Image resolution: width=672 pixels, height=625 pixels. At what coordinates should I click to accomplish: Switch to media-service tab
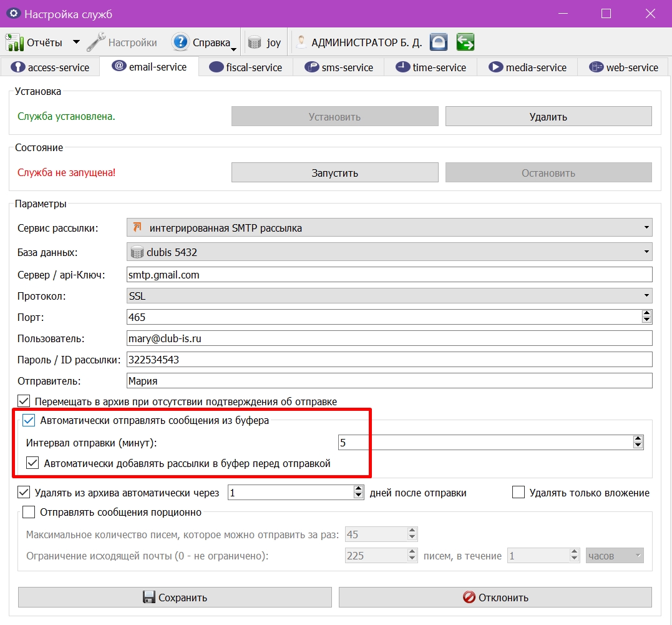[x=527, y=67]
